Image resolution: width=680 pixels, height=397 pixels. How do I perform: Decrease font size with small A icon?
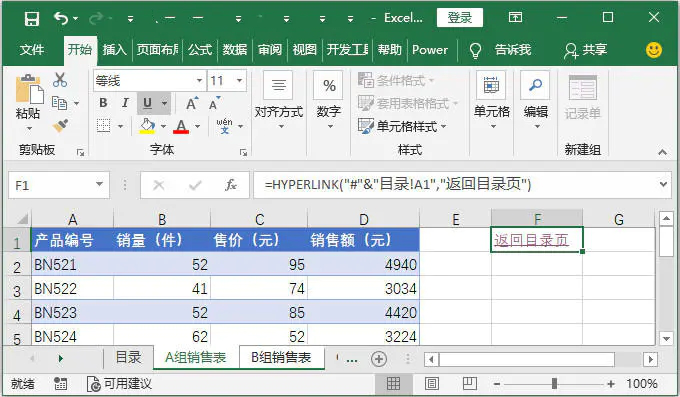click(214, 103)
